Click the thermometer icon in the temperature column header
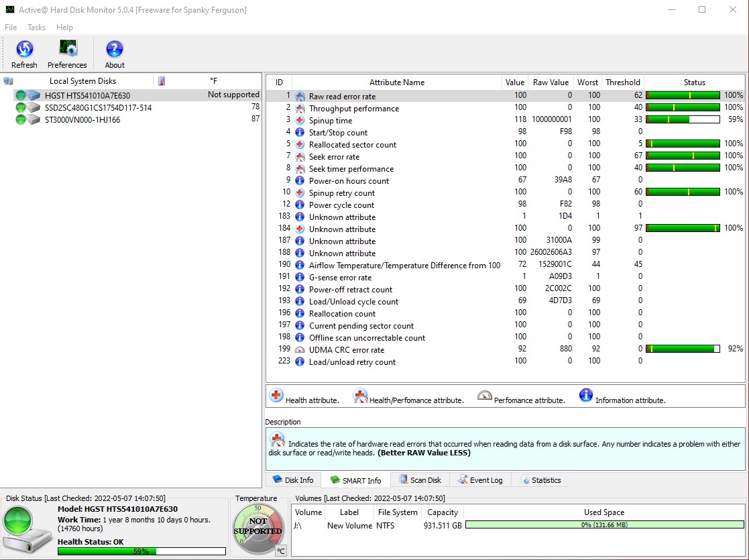 click(x=161, y=80)
